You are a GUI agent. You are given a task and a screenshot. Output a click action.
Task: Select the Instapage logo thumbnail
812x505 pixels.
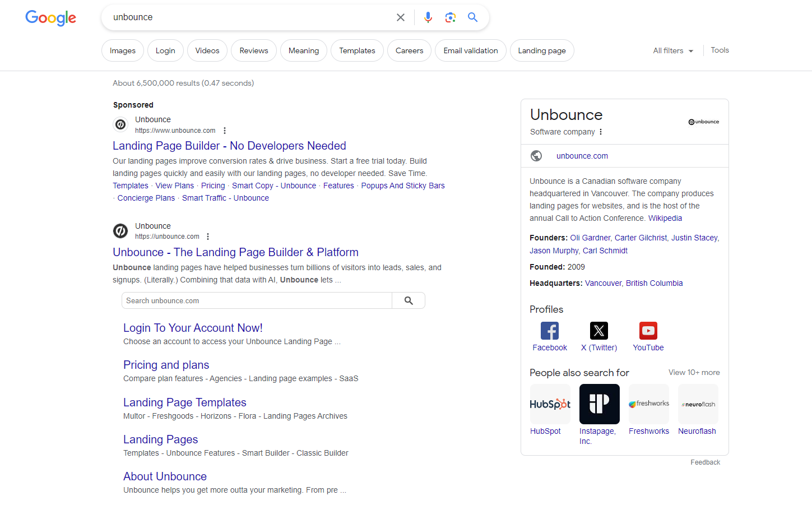point(600,404)
